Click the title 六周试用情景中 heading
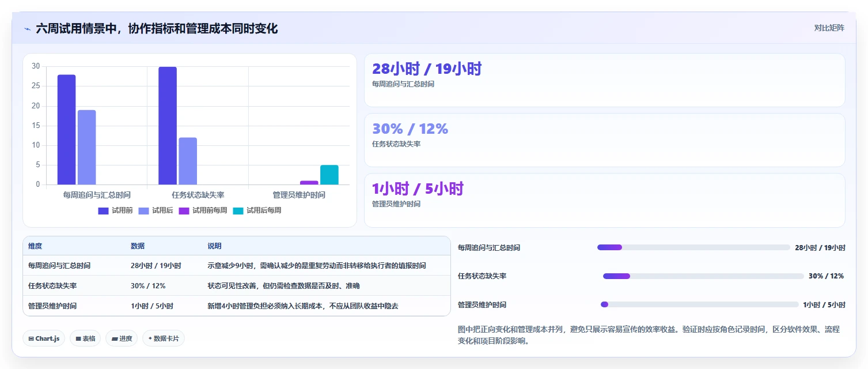The image size is (868, 369). click(x=157, y=28)
